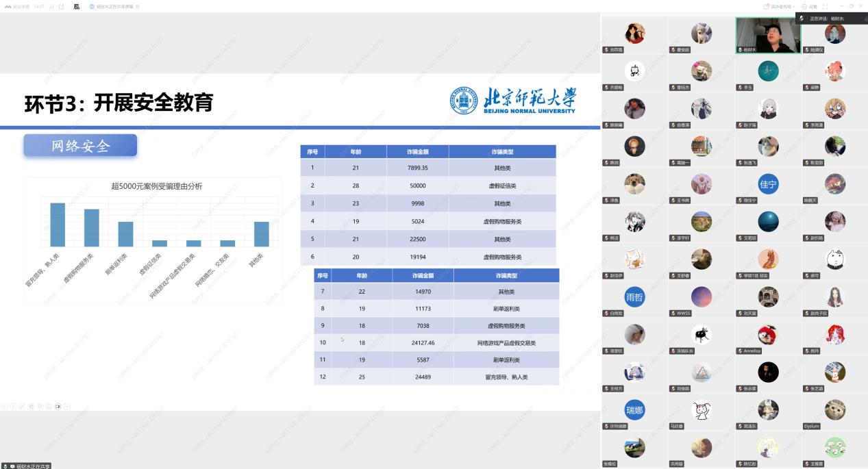Open the settings (设置) gear
Screen dimensions: 868x469
pos(809,6)
